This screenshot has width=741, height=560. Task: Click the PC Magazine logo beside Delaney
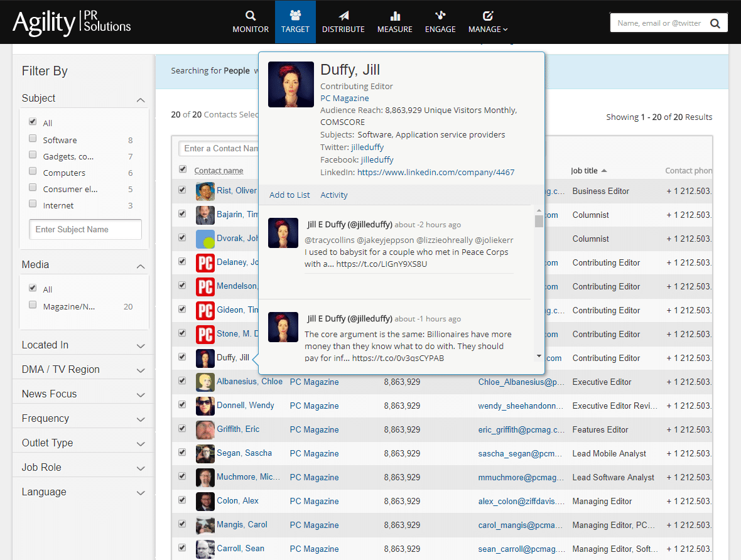tap(205, 263)
